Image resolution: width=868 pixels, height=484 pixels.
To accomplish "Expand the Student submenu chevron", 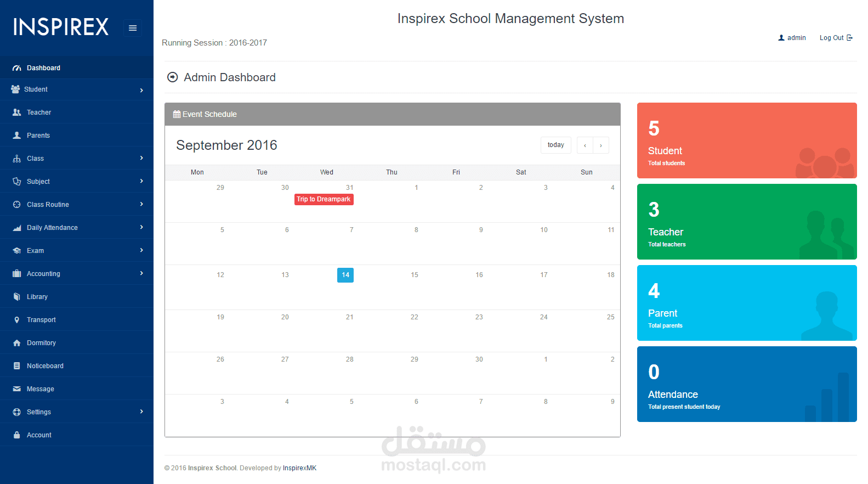I will coord(141,90).
